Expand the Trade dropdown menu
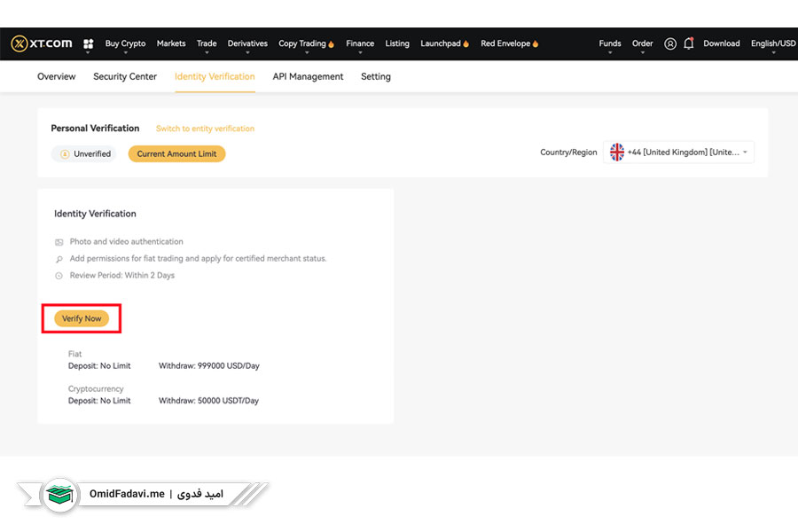 (207, 43)
